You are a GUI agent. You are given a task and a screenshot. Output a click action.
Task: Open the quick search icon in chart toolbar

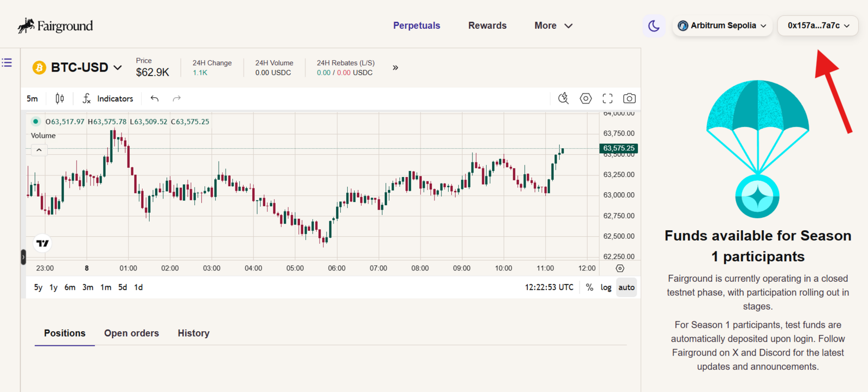(564, 98)
